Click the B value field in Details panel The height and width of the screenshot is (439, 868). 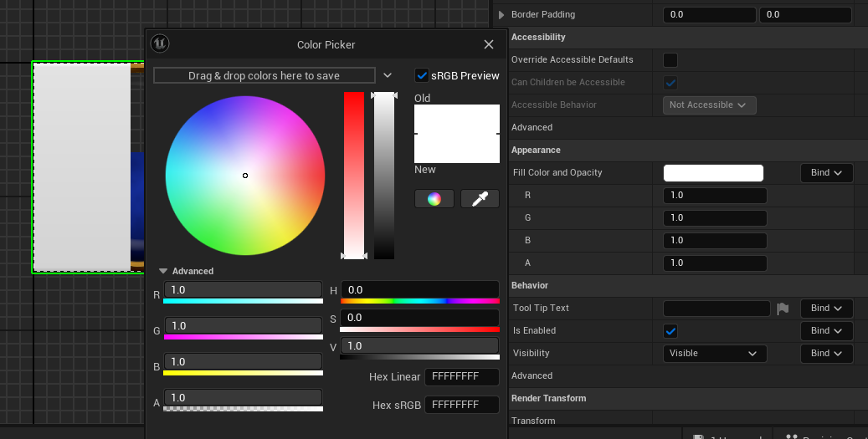coord(715,241)
